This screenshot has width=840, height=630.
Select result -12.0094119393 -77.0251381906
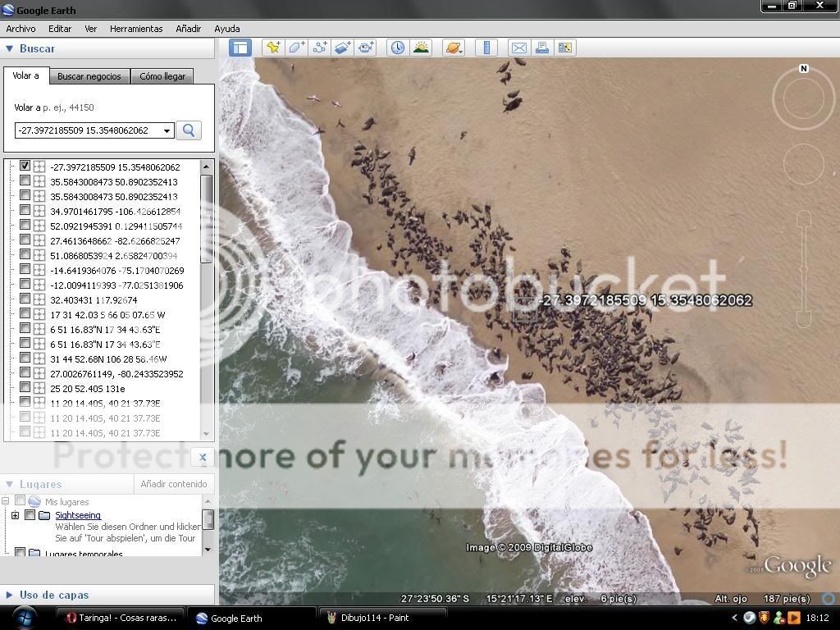tap(116, 285)
